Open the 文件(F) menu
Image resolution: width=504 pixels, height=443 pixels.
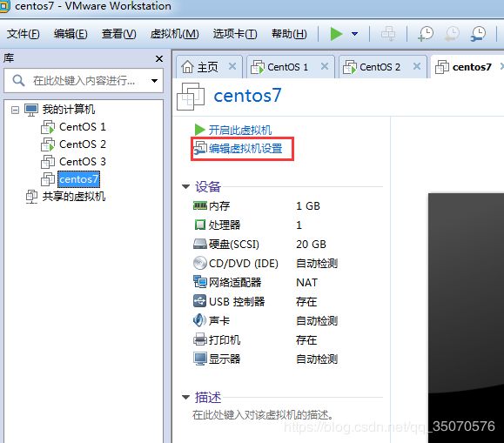click(x=24, y=34)
